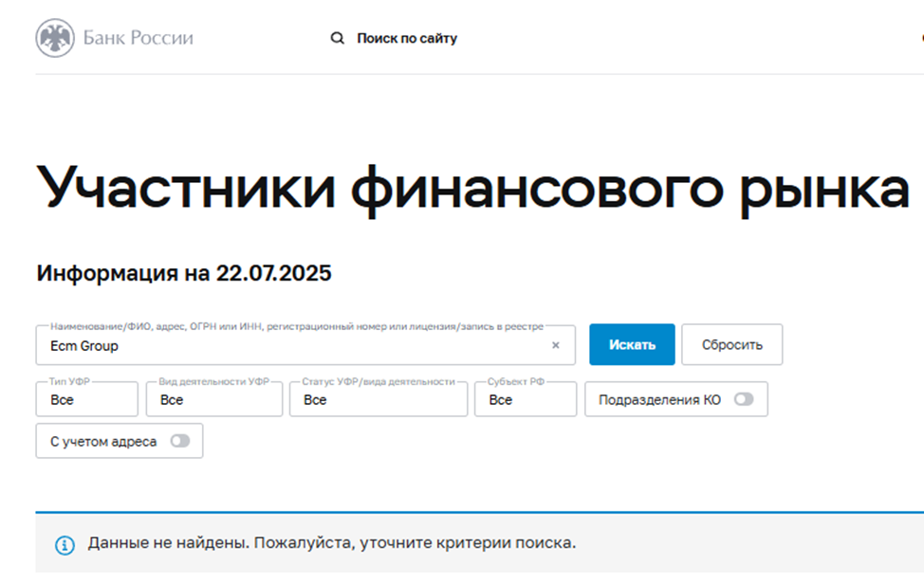The height and width of the screenshot is (586, 924).
Task: Click the Данные не найдены message text
Action: [x=332, y=542]
